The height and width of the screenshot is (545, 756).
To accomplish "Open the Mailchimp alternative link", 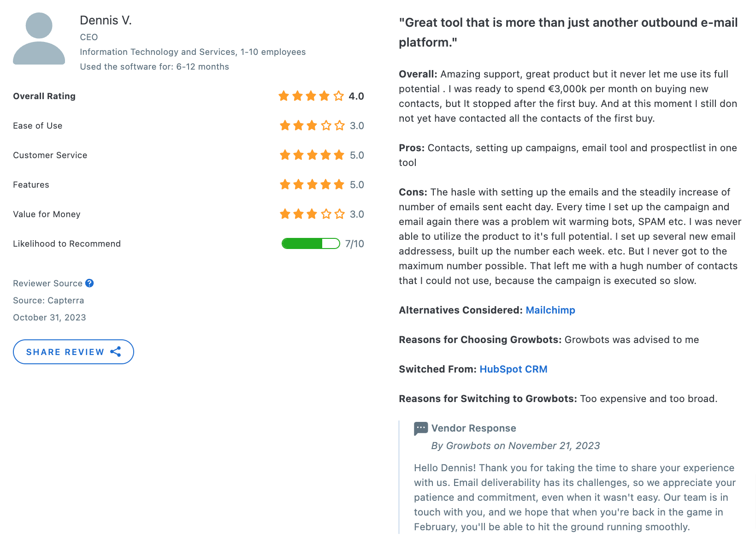I will click(550, 310).
